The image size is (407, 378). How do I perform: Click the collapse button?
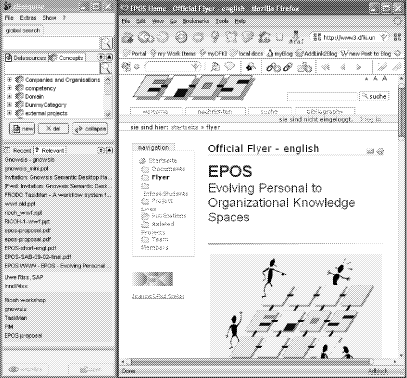pyautogui.click(x=90, y=129)
